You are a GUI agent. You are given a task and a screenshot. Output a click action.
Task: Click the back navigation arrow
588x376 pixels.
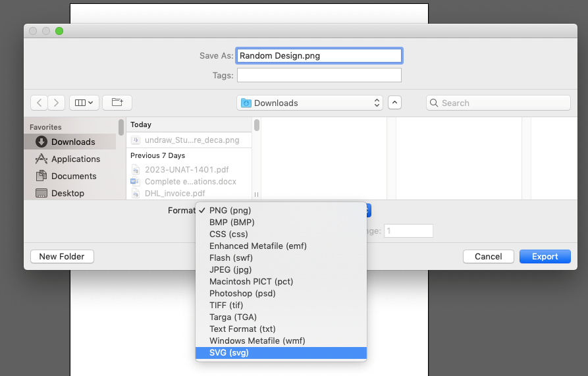click(40, 103)
